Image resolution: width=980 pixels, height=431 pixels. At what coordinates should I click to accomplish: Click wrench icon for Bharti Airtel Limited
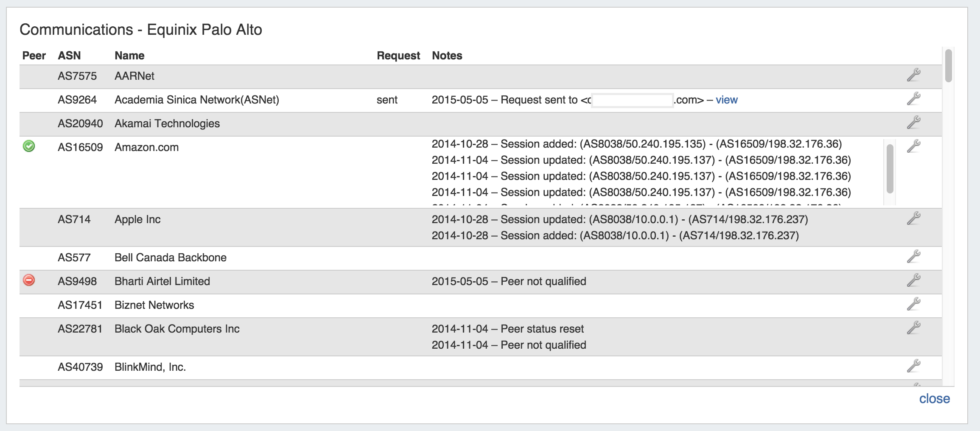[x=913, y=280]
